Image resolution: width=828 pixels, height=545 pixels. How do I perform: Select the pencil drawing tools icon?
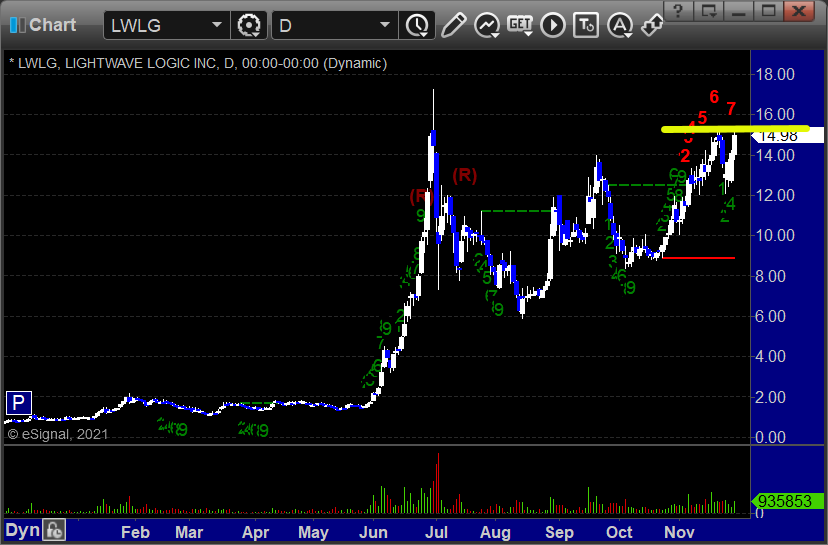[453, 25]
